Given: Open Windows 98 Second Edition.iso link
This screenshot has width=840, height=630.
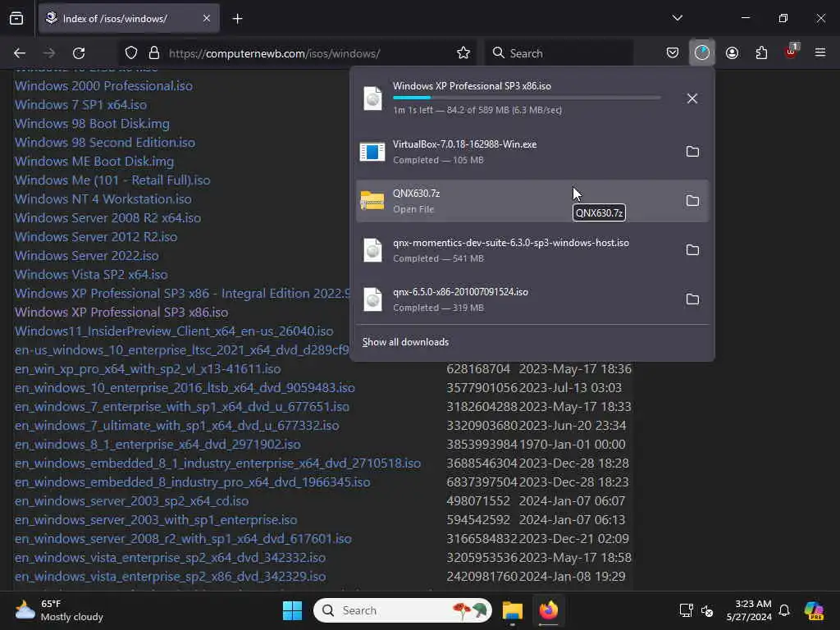Looking at the screenshot, I should coord(104,143).
